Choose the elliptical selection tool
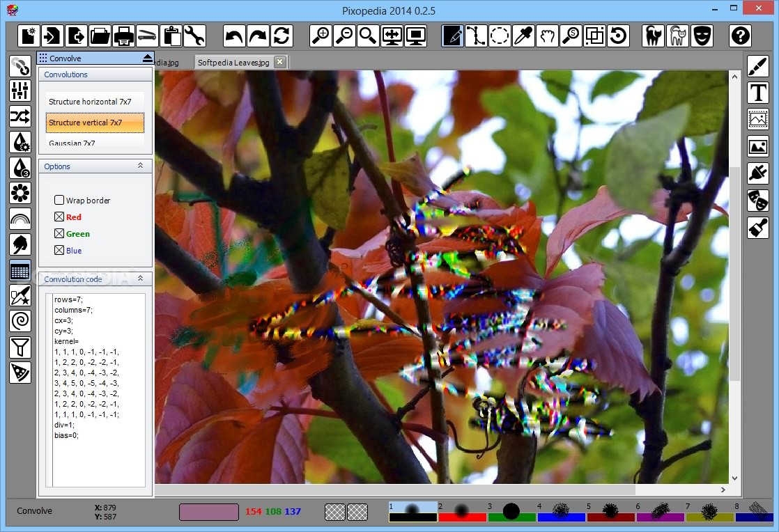 coord(500,36)
